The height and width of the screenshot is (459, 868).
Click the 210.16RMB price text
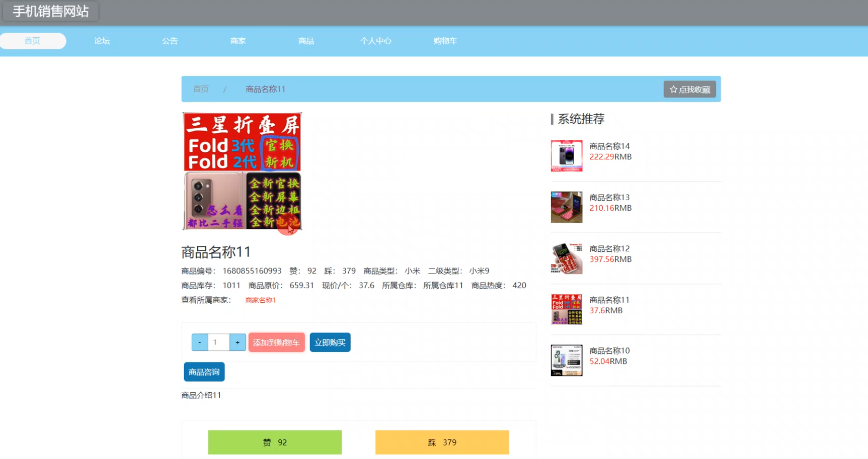point(610,208)
